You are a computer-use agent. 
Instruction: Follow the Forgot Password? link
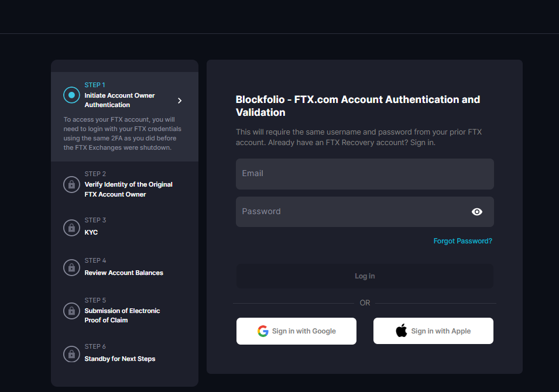click(462, 241)
